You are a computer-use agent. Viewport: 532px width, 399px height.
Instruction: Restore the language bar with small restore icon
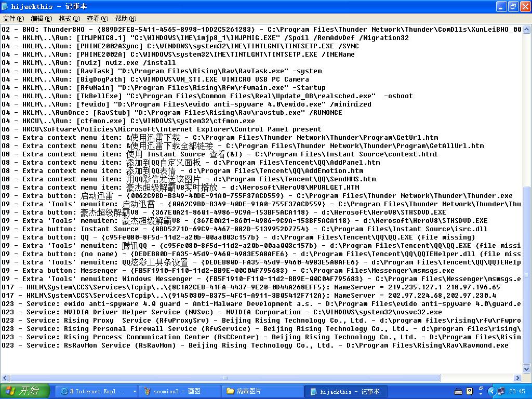(x=481, y=388)
